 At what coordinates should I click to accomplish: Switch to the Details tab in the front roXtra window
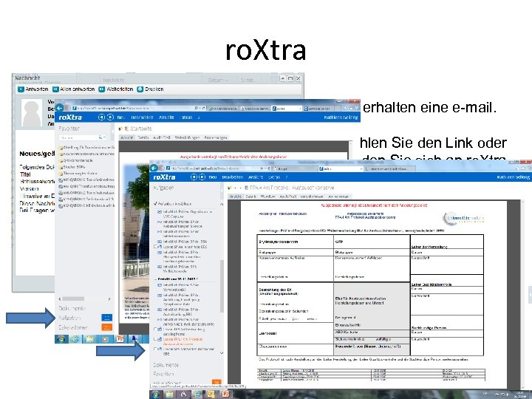pos(250,197)
